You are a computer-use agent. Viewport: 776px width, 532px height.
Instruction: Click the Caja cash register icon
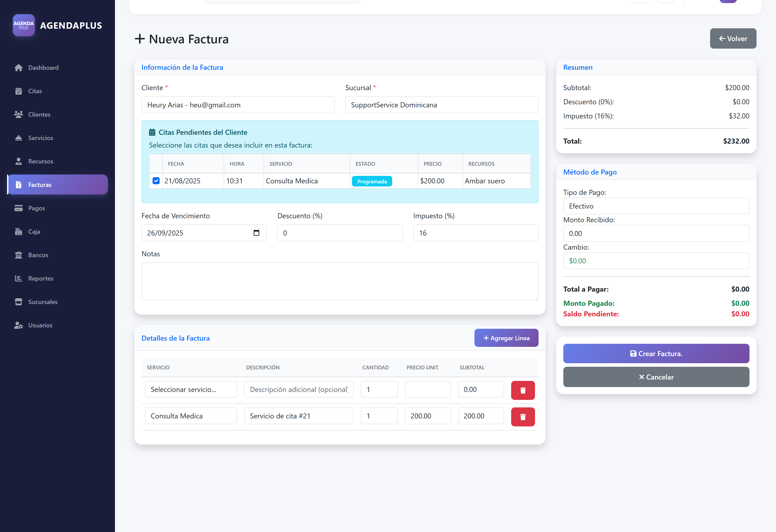click(19, 232)
